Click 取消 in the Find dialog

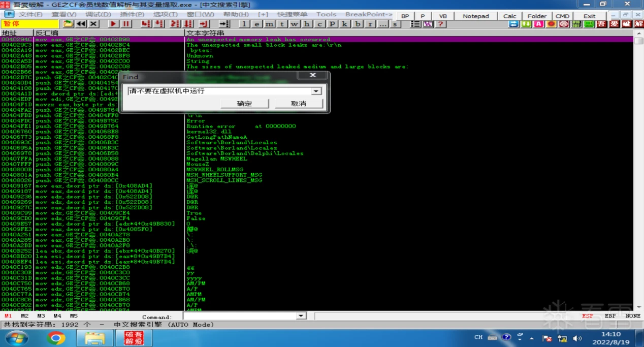(x=299, y=104)
